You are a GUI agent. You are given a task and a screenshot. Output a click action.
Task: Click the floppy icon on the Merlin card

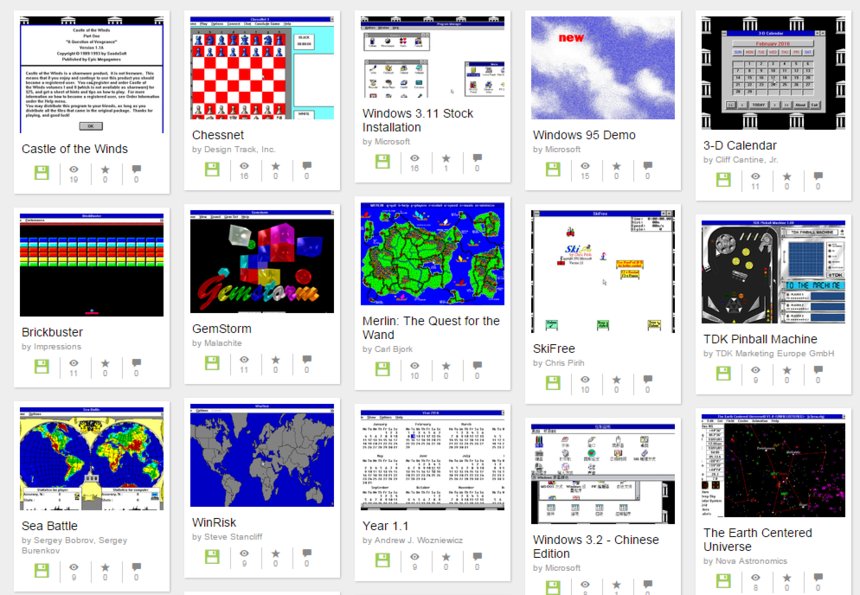pyautogui.click(x=383, y=369)
